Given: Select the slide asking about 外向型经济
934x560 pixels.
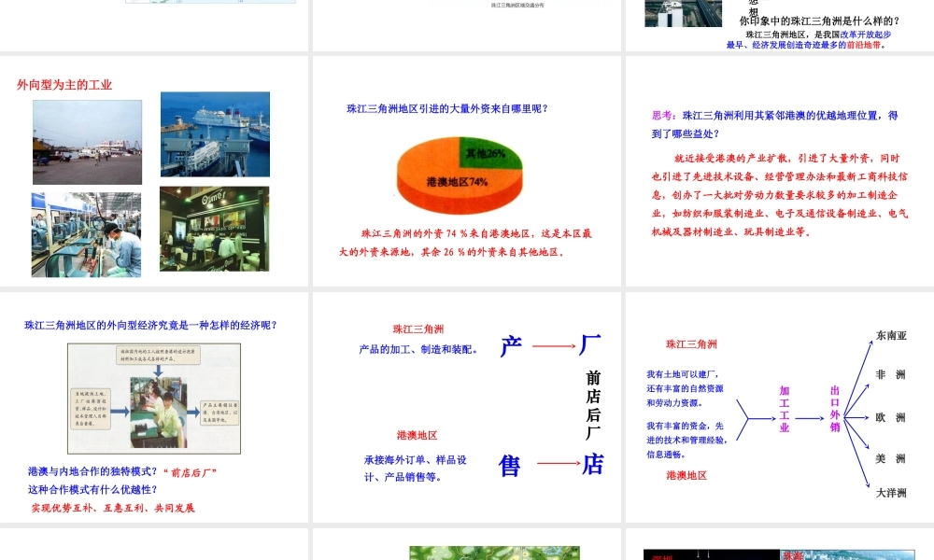Looking at the screenshot, I should click(154, 407).
